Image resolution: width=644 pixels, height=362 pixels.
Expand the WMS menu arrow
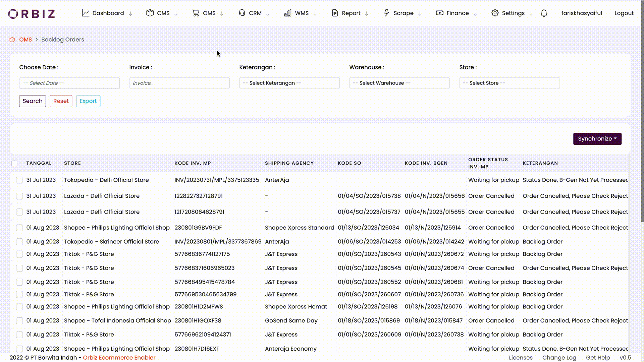pos(315,13)
